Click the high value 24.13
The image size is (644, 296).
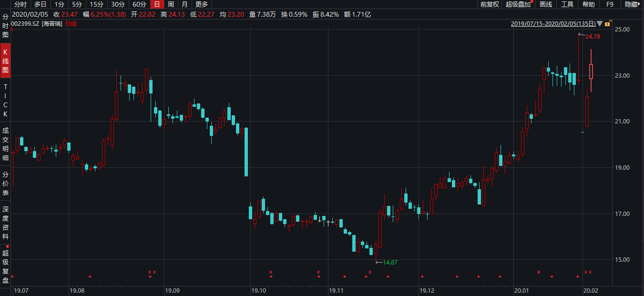pos(176,14)
